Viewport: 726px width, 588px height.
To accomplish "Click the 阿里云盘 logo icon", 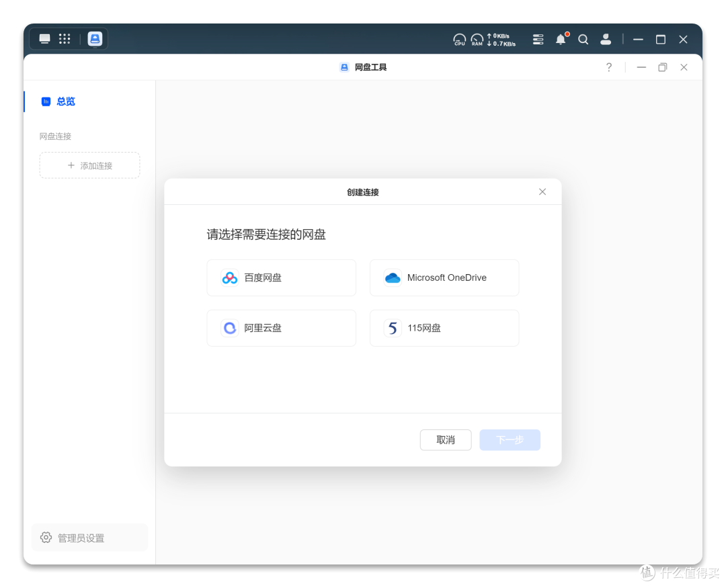I will pyautogui.click(x=230, y=328).
